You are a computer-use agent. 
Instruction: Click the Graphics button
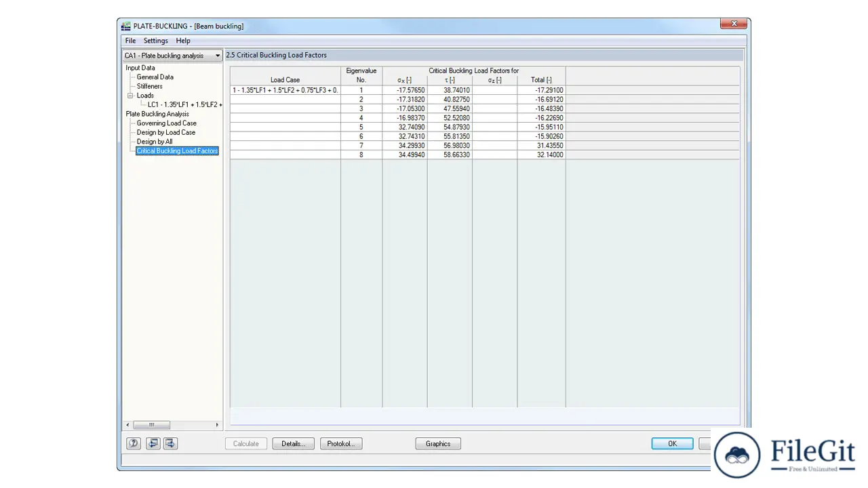click(438, 443)
